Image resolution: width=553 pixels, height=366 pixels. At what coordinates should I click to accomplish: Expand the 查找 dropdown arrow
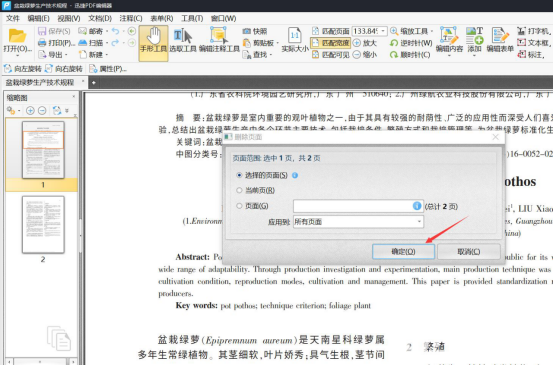[x=271, y=55]
